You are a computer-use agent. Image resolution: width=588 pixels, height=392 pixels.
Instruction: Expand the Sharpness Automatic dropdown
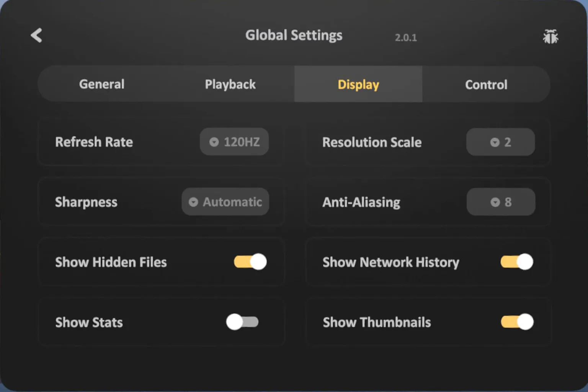tap(225, 202)
